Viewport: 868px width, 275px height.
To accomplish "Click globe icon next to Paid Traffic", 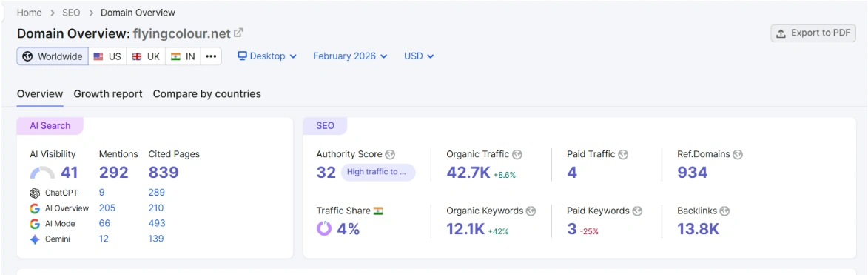I will pyautogui.click(x=623, y=155).
